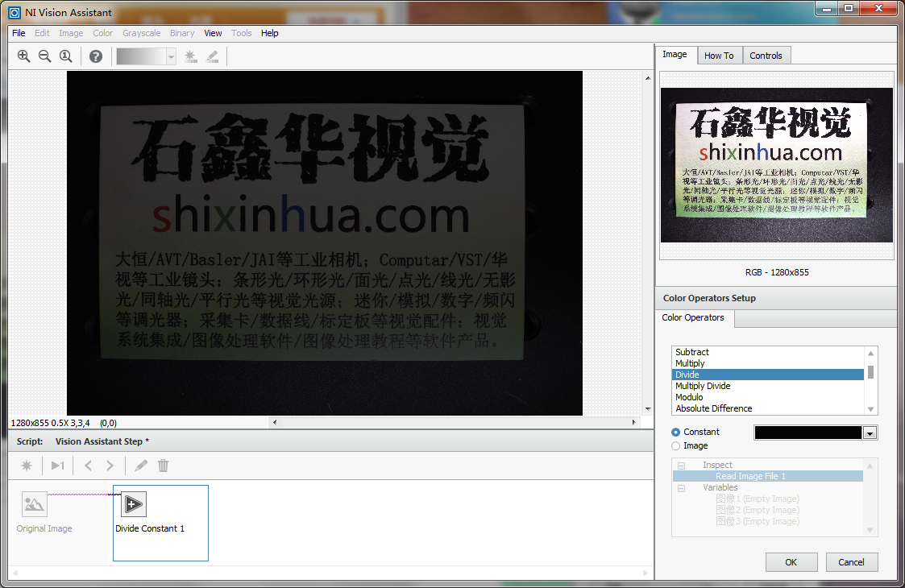Click the operators list scrollbar thumb

tap(871, 372)
